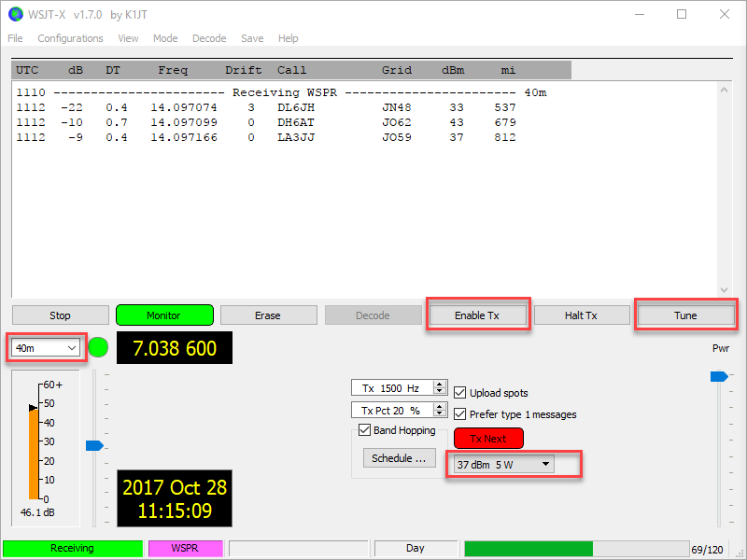The width and height of the screenshot is (747, 560).
Task: Click the dBm column header
Action: (453, 71)
